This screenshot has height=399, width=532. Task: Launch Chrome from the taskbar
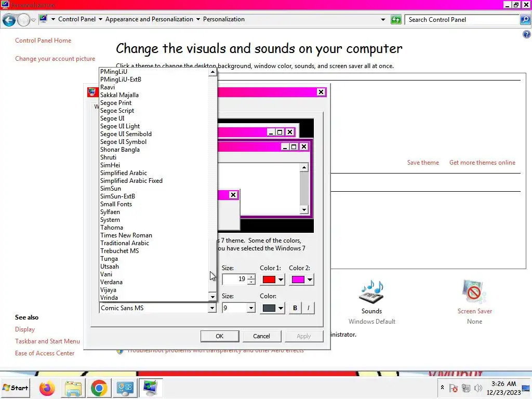99,388
